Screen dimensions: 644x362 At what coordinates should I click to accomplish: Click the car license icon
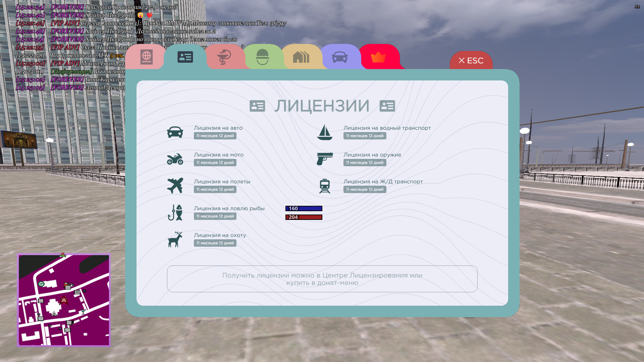[175, 132]
